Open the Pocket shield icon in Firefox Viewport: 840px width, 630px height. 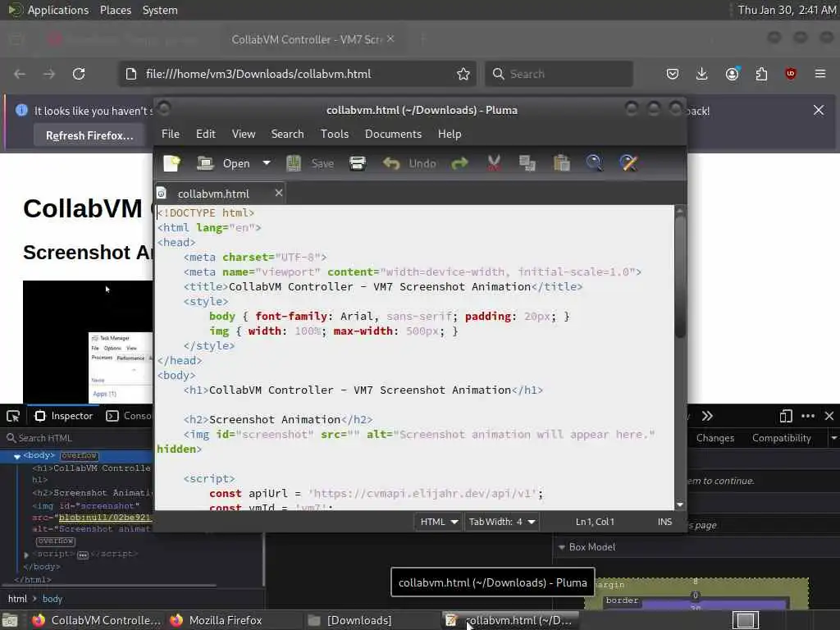tap(673, 74)
